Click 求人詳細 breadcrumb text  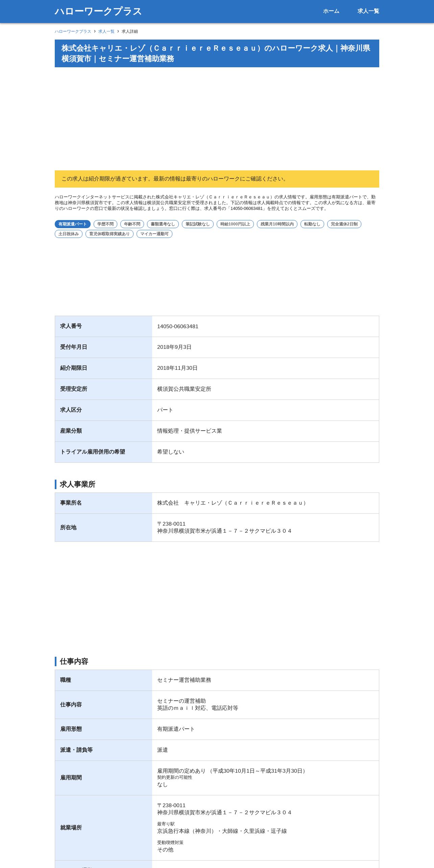[x=130, y=31]
